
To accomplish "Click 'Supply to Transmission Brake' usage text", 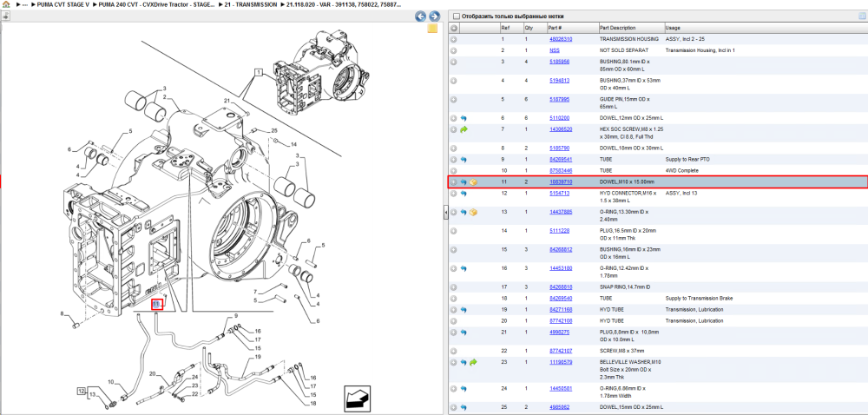I will [699, 299].
